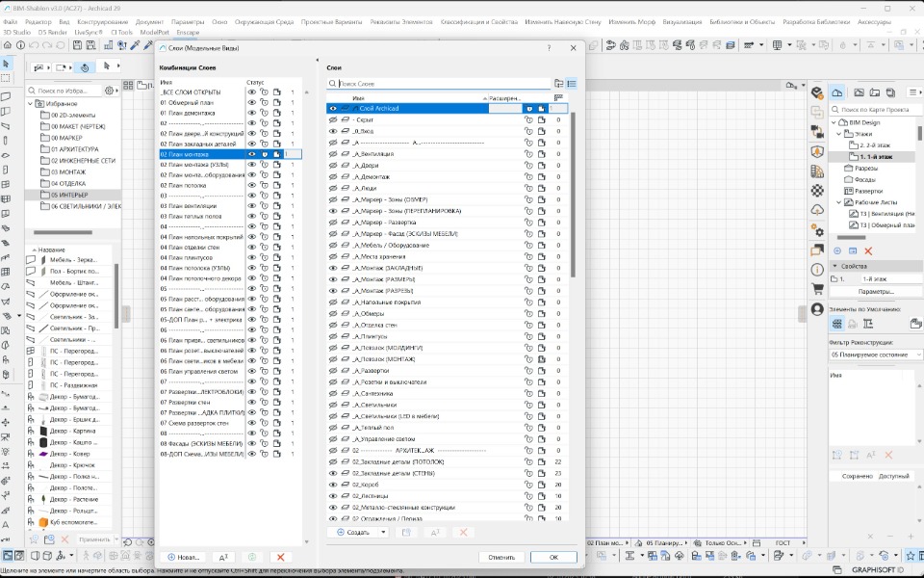Open Визуализация menu

681,22
